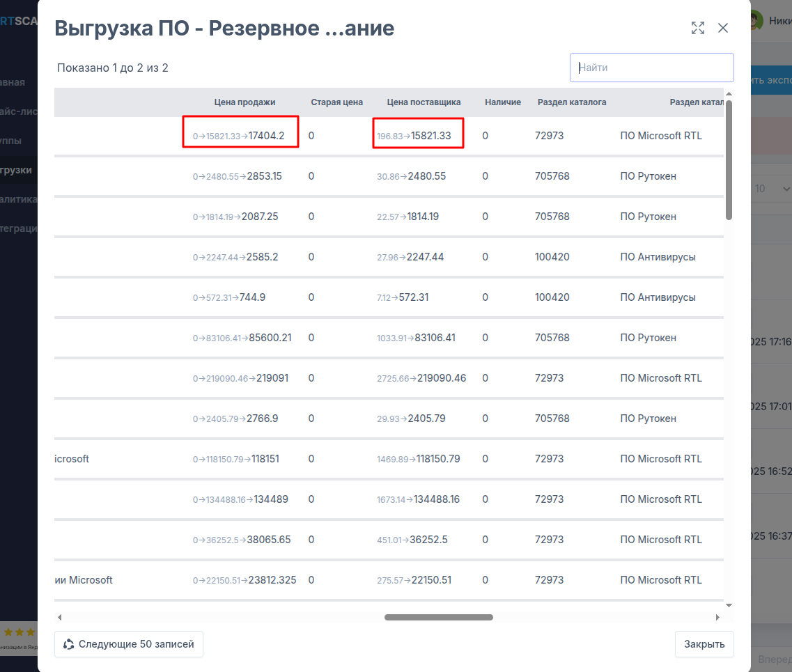Select the Старая цена column header
The height and width of the screenshot is (672, 792).
click(x=336, y=102)
